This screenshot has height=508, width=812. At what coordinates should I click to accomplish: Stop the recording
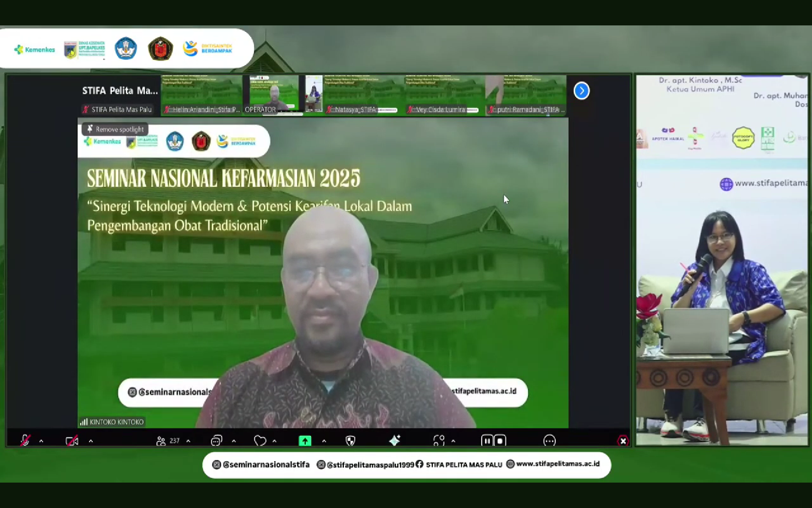coord(500,441)
